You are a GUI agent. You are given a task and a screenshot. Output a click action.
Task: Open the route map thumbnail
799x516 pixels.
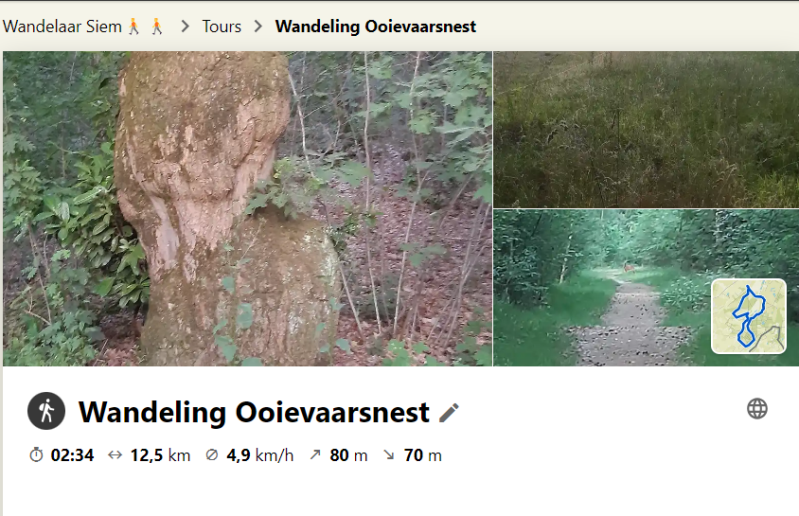point(749,316)
